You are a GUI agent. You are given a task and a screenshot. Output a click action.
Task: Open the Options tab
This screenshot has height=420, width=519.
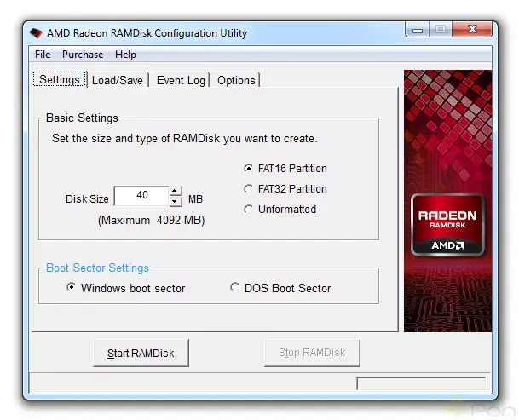tap(236, 80)
